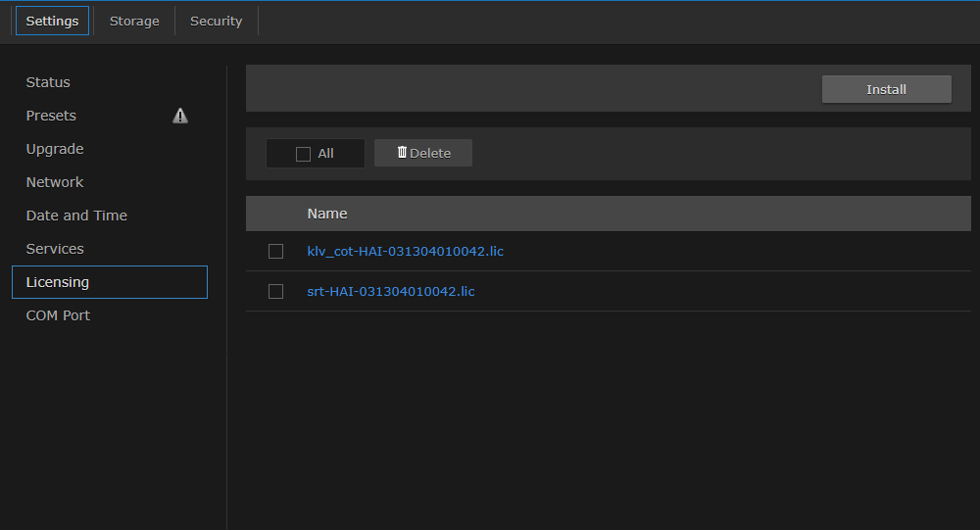The height and width of the screenshot is (530, 980).
Task: Open the Services page
Action: pyautogui.click(x=55, y=249)
